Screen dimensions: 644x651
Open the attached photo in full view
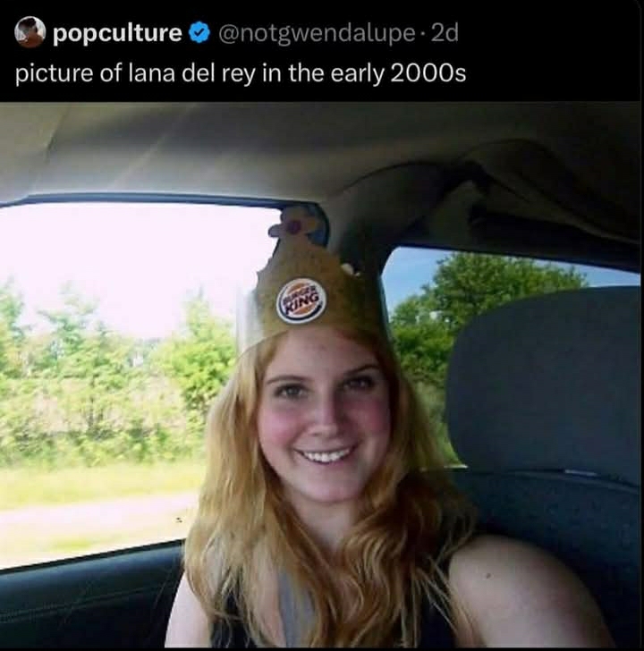tap(322, 376)
